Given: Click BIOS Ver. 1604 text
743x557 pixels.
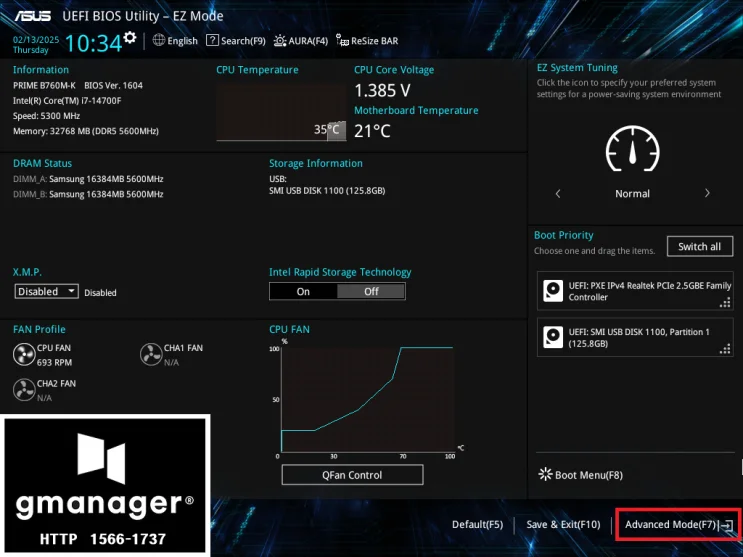Looking at the screenshot, I should [x=113, y=85].
